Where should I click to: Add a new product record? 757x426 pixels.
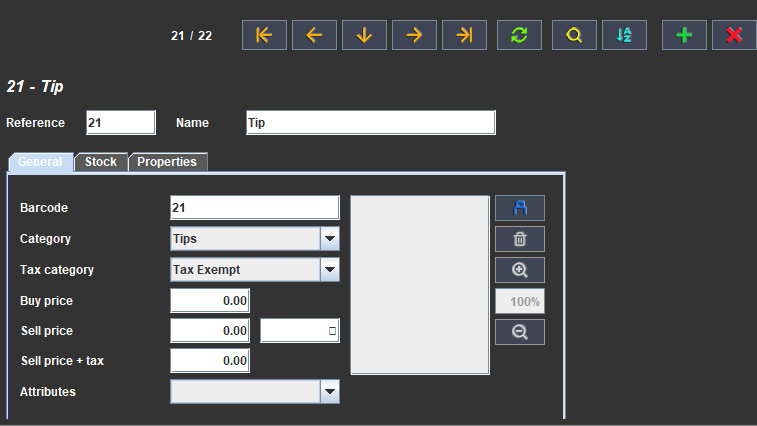point(684,35)
